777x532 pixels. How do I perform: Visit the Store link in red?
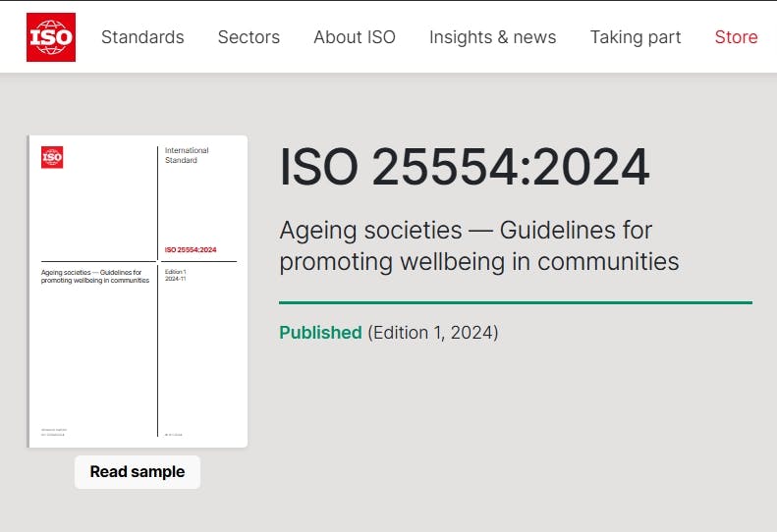(x=736, y=37)
